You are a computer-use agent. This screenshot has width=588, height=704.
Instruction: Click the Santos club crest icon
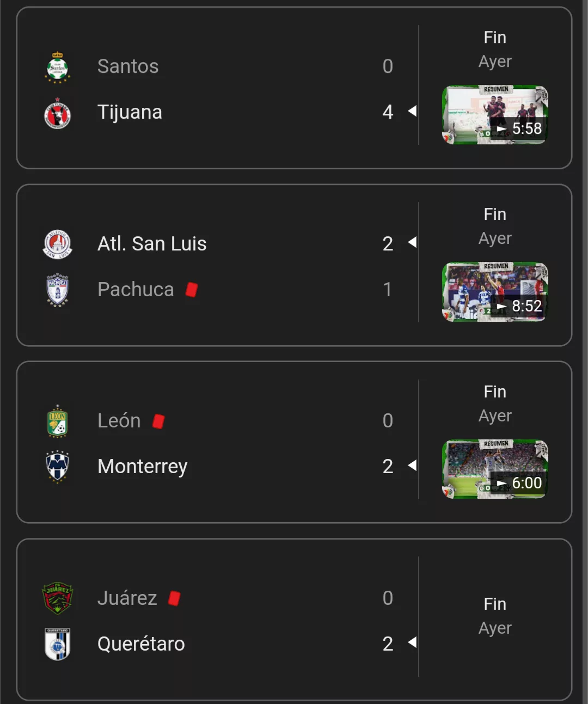pos(57,67)
